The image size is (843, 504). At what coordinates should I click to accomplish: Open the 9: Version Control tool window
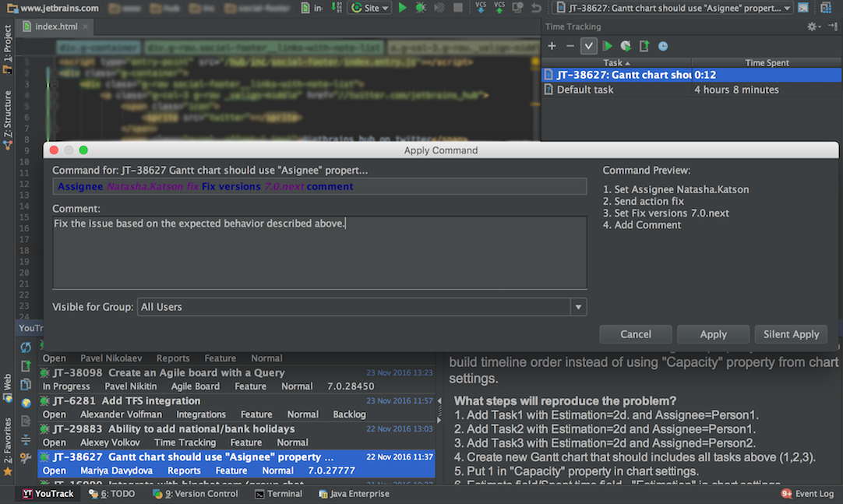[x=196, y=494]
